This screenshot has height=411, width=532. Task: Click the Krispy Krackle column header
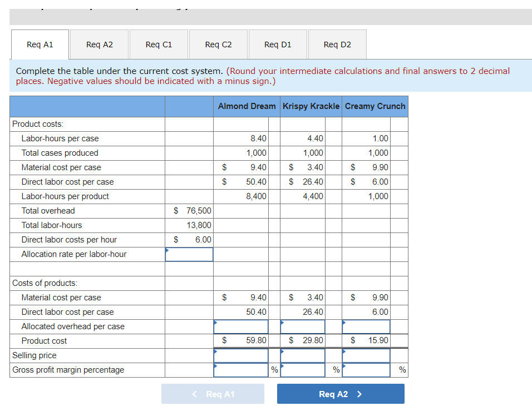click(x=311, y=106)
